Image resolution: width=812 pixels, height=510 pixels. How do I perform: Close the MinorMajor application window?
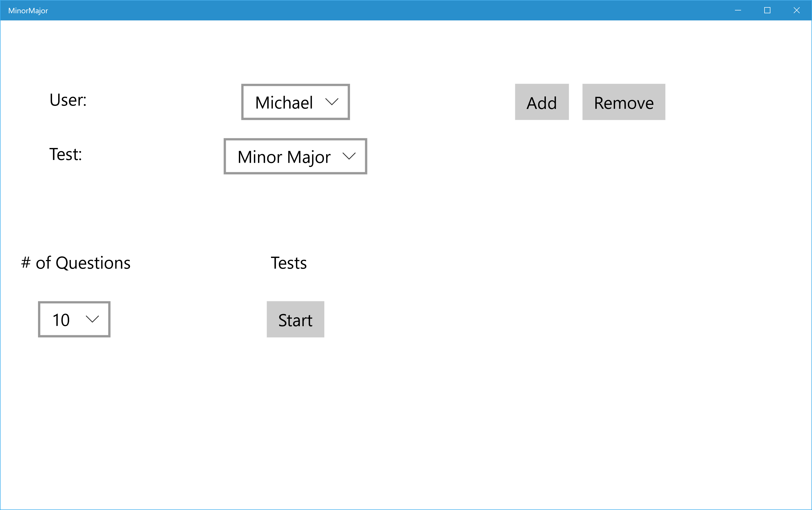[796, 10]
